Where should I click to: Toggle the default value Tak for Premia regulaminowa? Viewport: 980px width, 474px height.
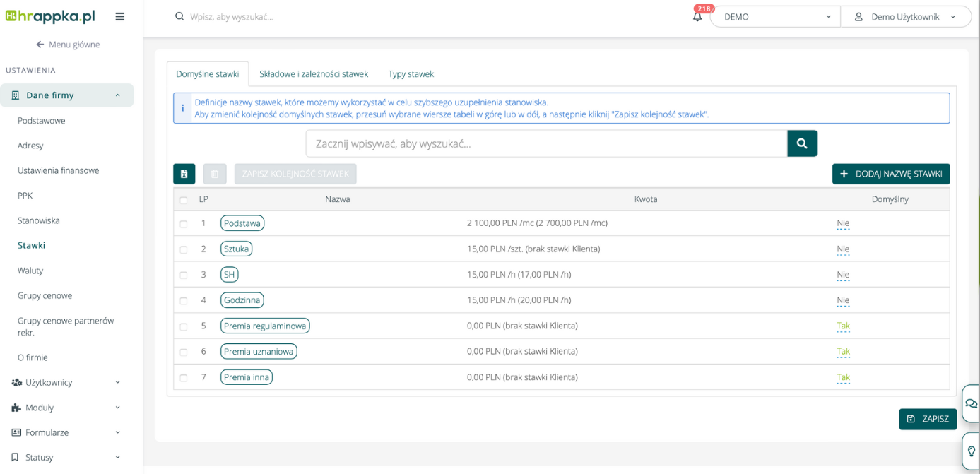[843, 326]
